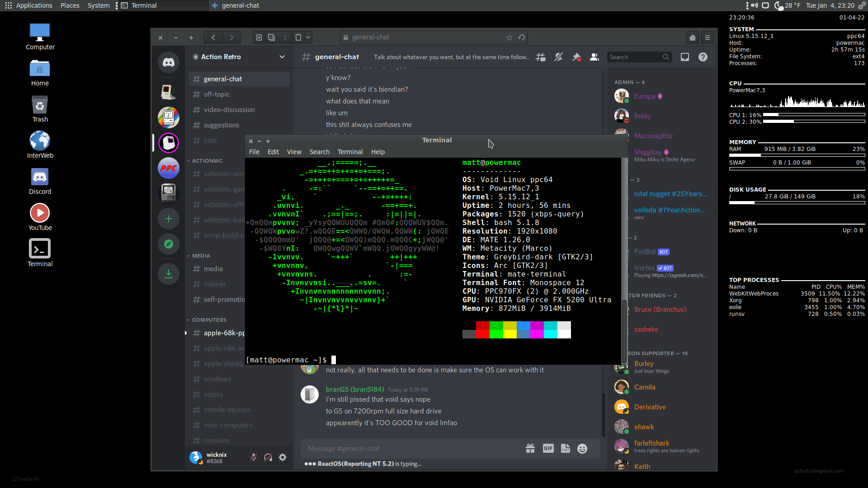Toggle the member list visibility
Viewport: 868px width, 488px height.
(594, 57)
